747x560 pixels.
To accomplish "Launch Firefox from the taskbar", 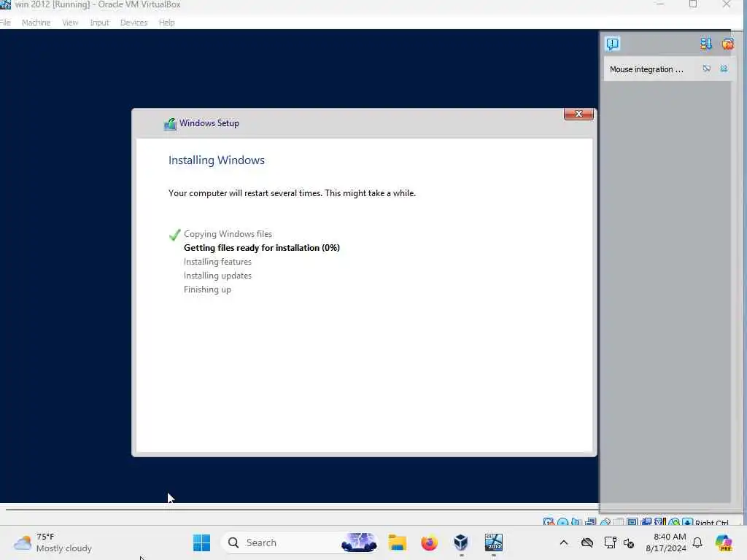I will coord(429,542).
